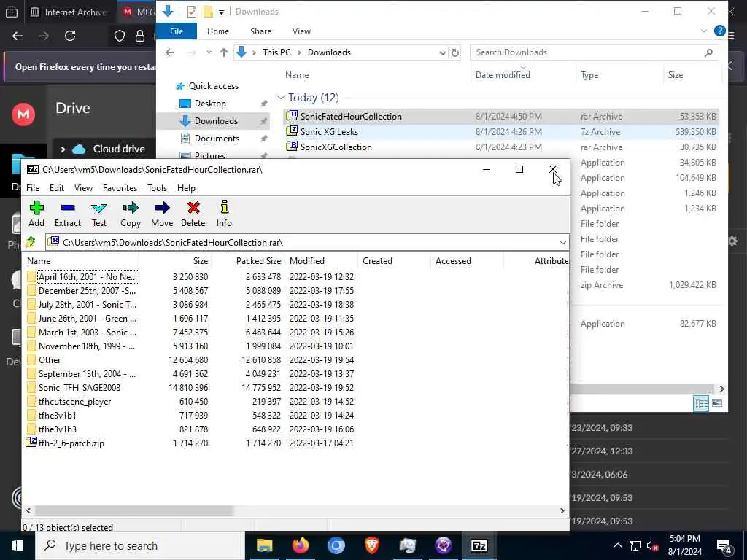Open the Tools menu in 7-Zip
The width and height of the screenshot is (747, 560).
point(158,188)
